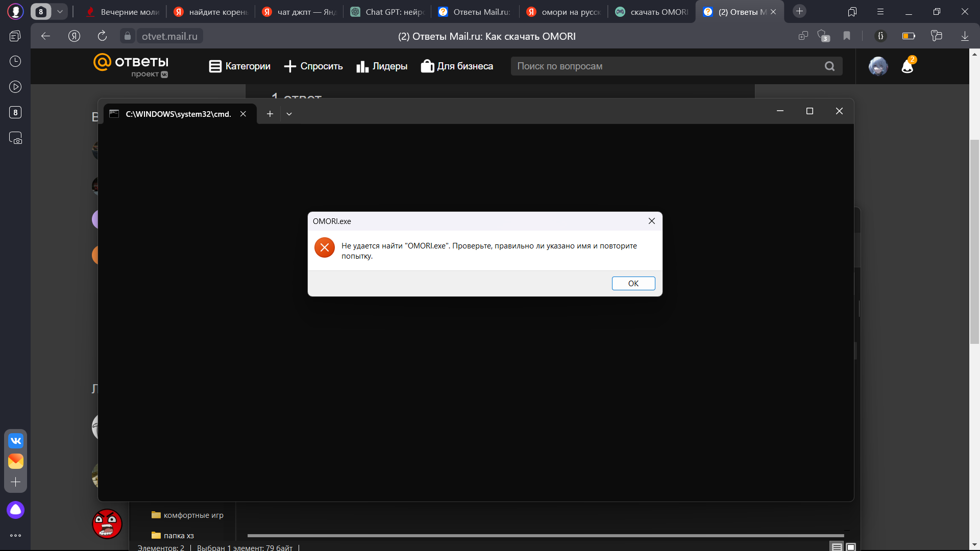980x551 pixels.
Task: Open the комфортные игр folder
Action: (x=187, y=515)
